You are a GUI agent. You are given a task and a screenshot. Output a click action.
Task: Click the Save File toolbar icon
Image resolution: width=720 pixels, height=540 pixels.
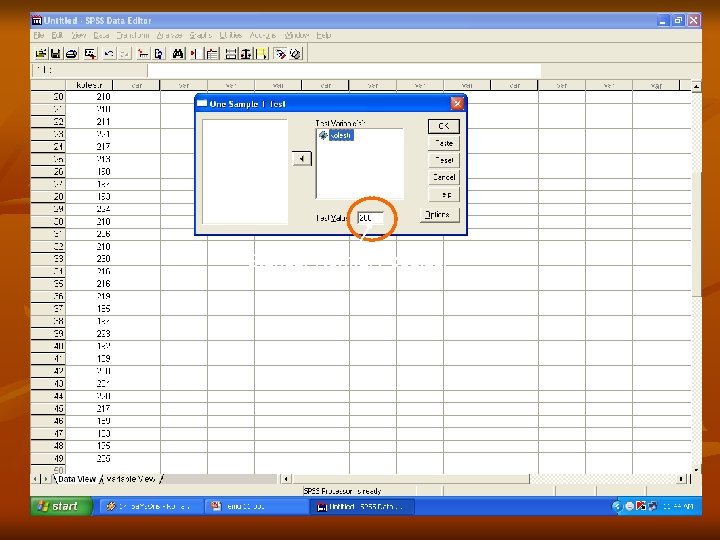click(x=56, y=54)
